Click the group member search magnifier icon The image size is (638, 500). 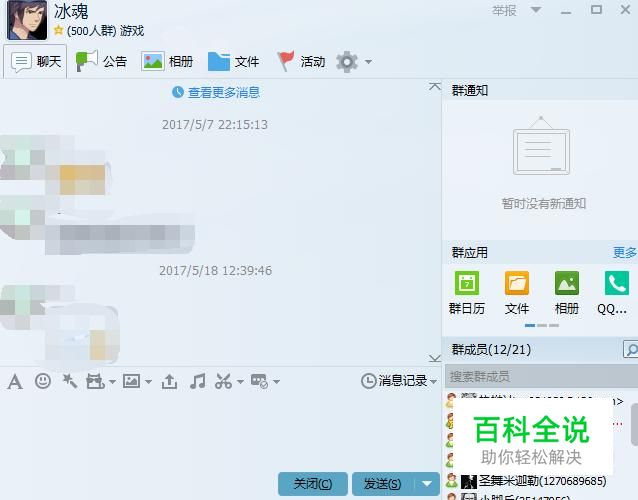(x=631, y=349)
